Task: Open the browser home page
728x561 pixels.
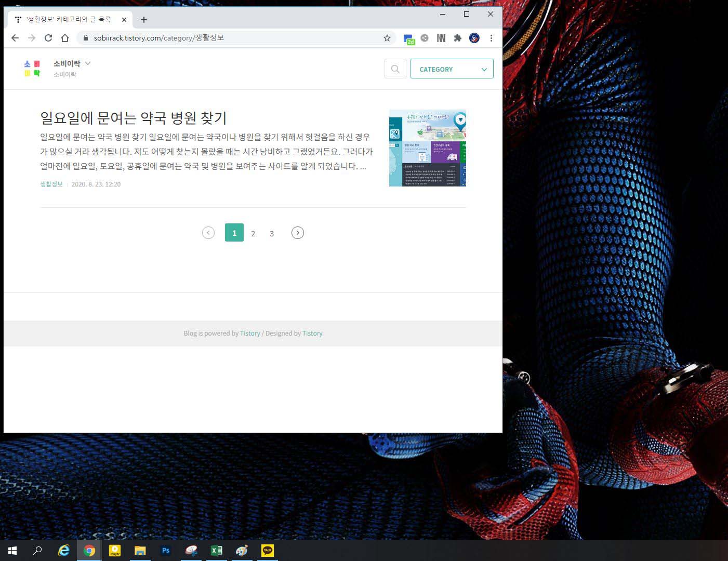Action: (65, 38)
